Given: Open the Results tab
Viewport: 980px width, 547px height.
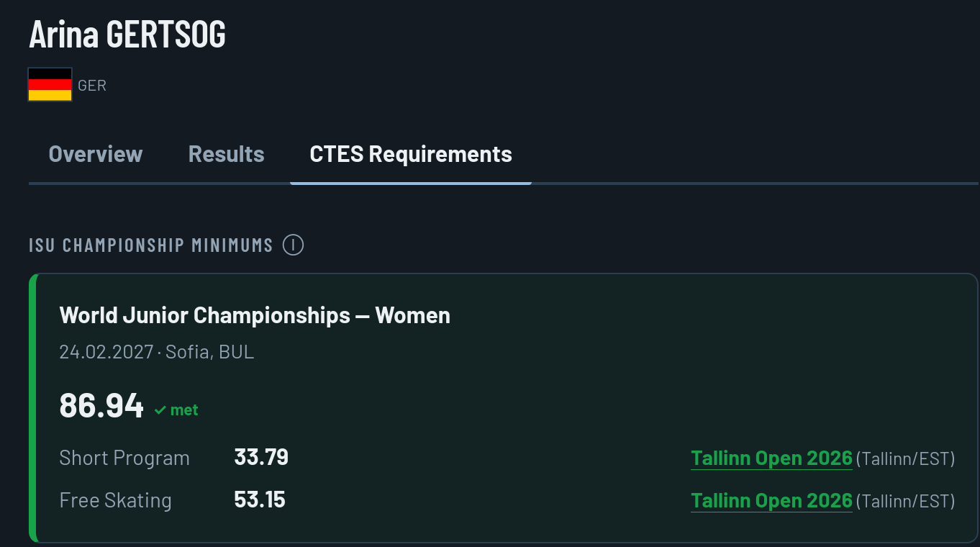Looking at the screenshot, I should point(226,154).
